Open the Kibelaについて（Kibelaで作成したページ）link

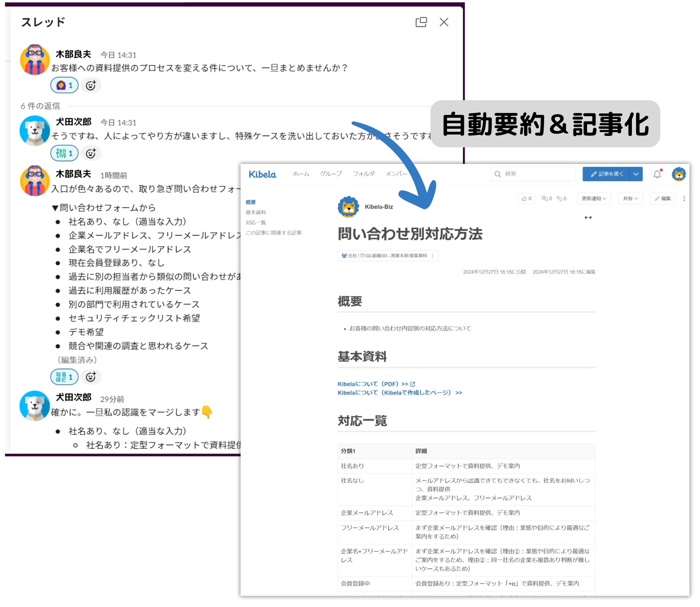[400, 393]
